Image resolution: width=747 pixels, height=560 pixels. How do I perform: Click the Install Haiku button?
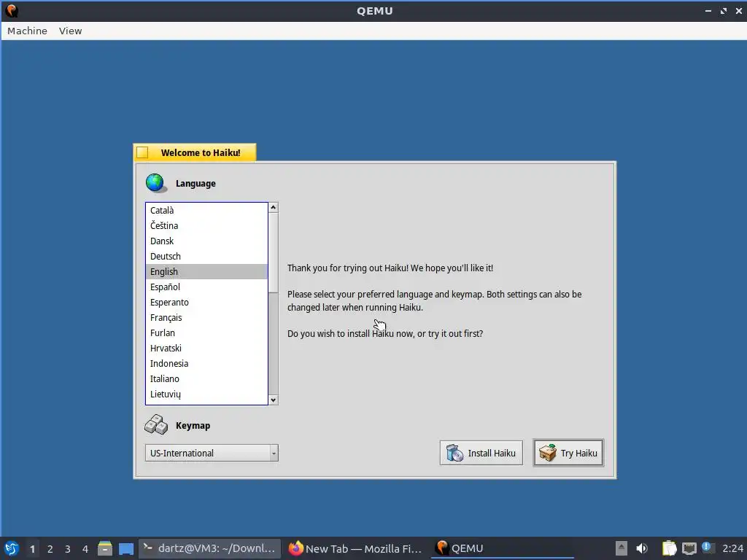[x=481, y=453]
